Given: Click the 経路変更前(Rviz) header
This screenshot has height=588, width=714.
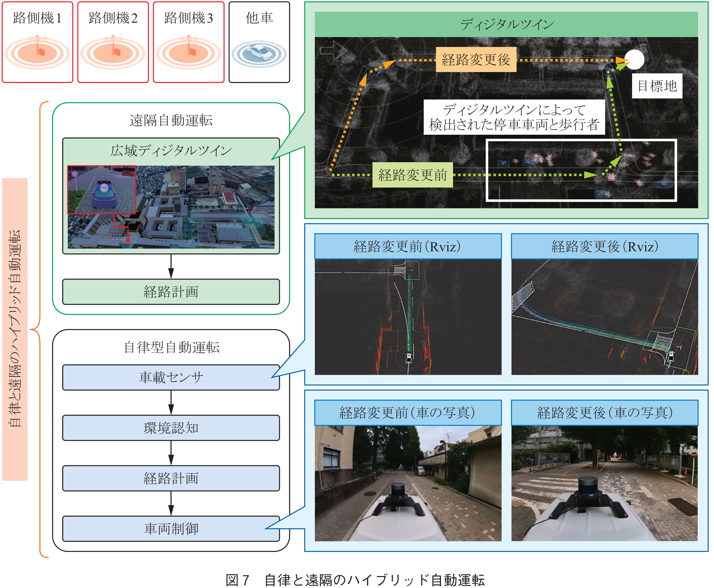Looking at the screenshot, I should [x=408, y=246].
